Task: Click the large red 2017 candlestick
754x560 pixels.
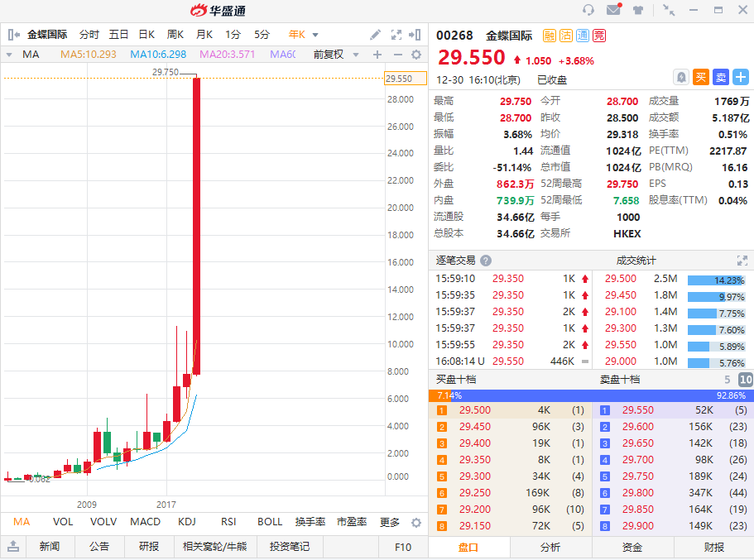Action: coord(197,226)
